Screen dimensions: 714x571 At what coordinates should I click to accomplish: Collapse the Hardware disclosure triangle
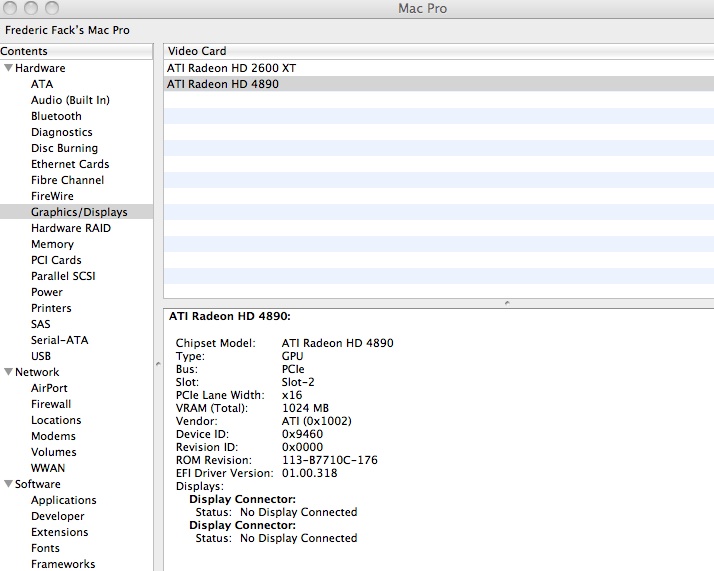pos(8,68)
